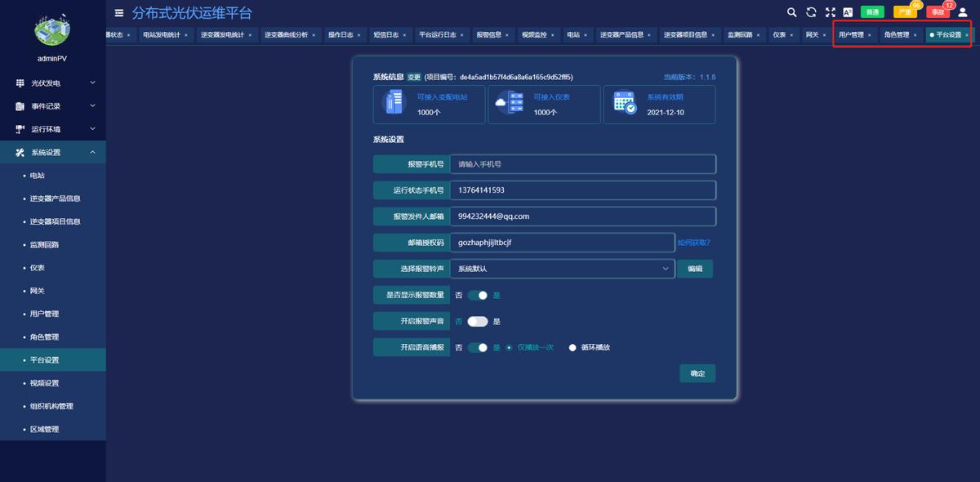Click the green 普通 alarm badge

872,12
